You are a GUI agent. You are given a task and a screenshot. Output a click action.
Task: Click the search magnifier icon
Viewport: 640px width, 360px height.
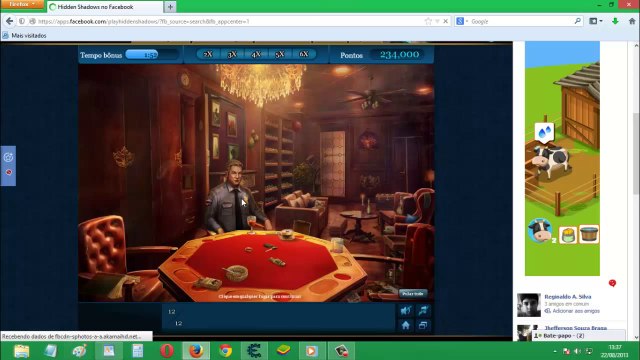tap(578, 21)
